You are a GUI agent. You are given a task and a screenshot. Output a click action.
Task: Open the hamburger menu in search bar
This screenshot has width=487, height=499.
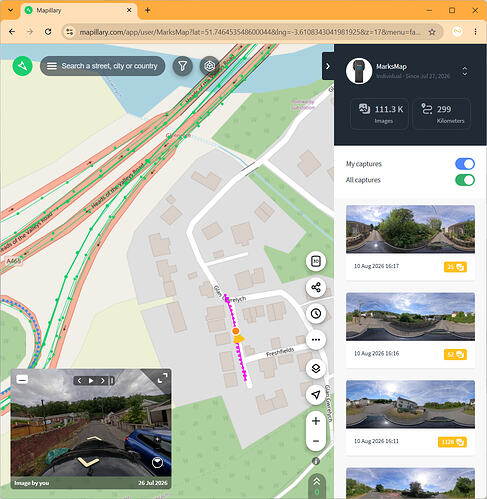52,66
